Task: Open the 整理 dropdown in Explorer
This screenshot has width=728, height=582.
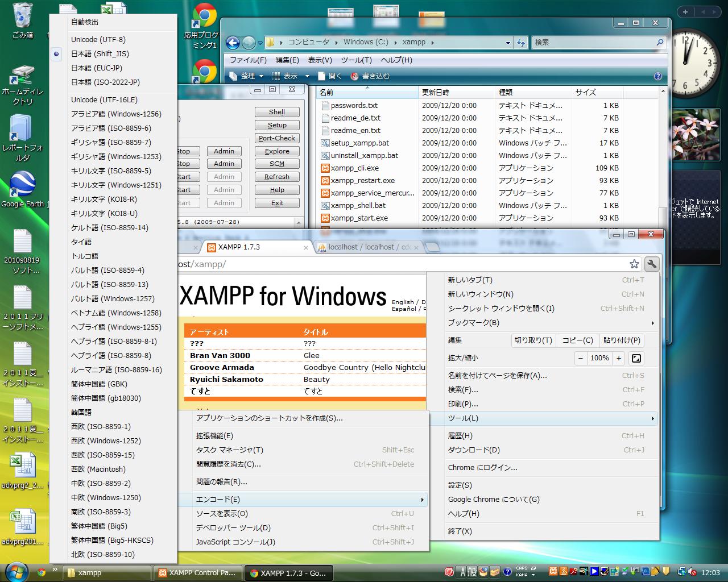Action: (247, 76)
